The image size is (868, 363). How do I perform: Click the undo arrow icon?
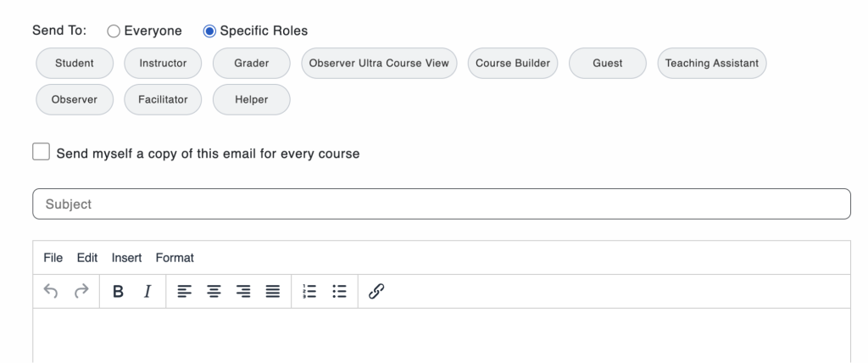coord(50,291)
